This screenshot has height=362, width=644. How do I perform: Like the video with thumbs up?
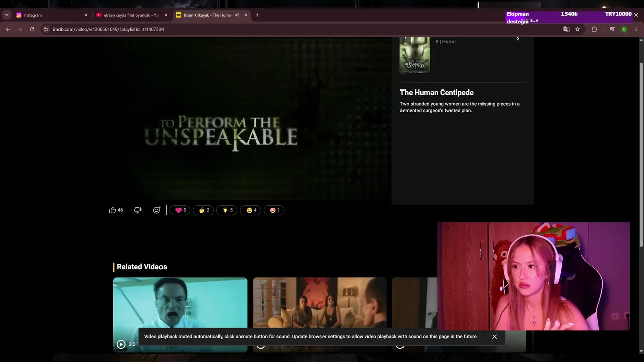(x=112, y=210)
